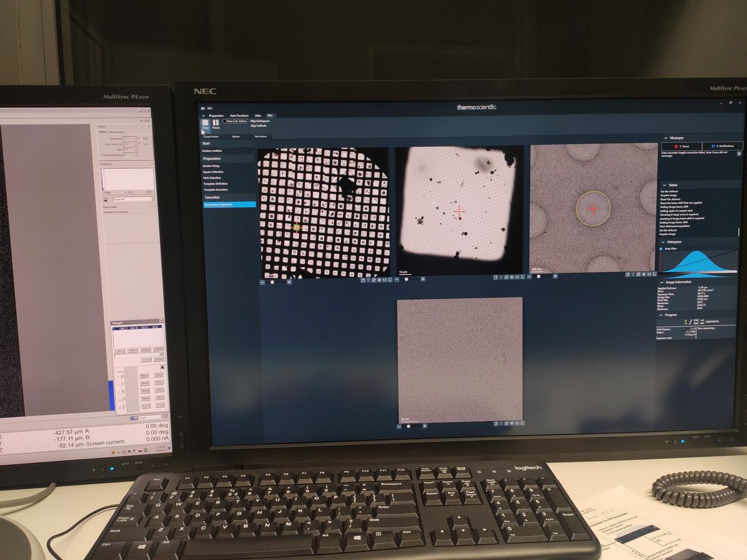Click the export icon under the grid square image
This screenshot has height=560, width=747.
pos(496,277)
